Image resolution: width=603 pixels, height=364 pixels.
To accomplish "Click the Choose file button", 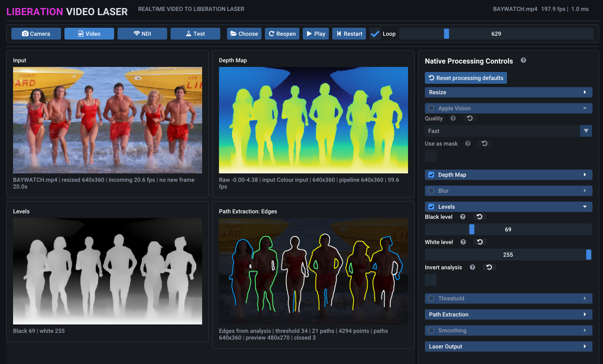I will pos(244,34).
